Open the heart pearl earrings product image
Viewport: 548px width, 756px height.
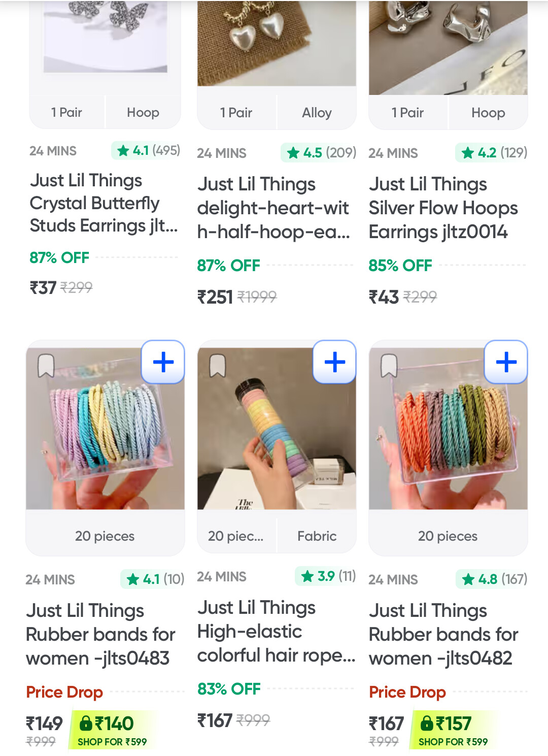277,43
